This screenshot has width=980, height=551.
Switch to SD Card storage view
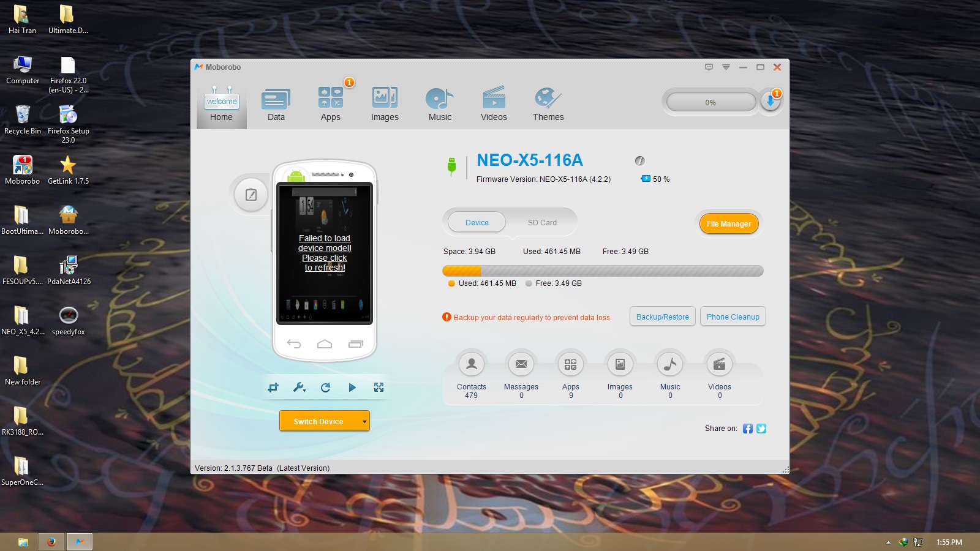coord(542,222)
